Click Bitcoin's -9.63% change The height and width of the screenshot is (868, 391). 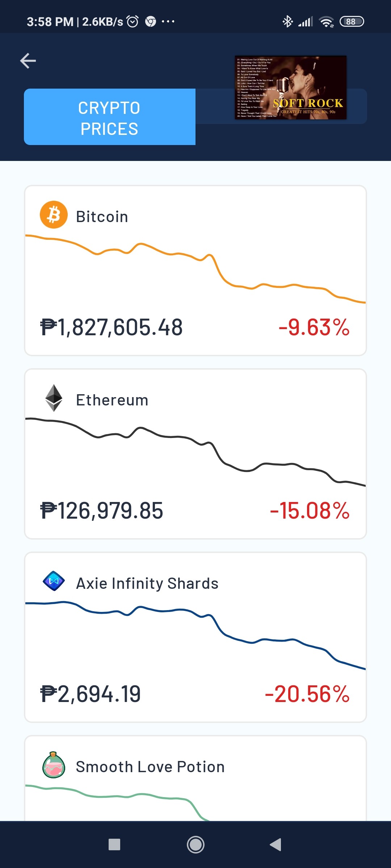314,327
